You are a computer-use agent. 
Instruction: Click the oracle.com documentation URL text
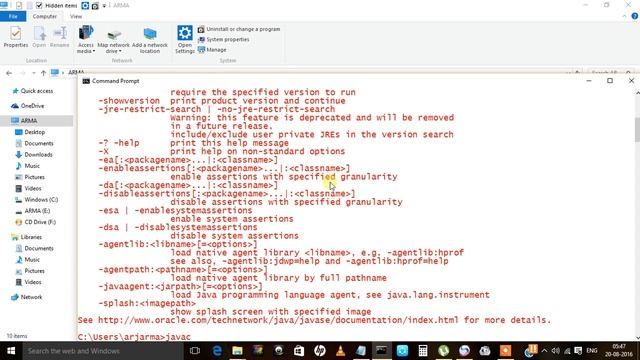(278, 320)
